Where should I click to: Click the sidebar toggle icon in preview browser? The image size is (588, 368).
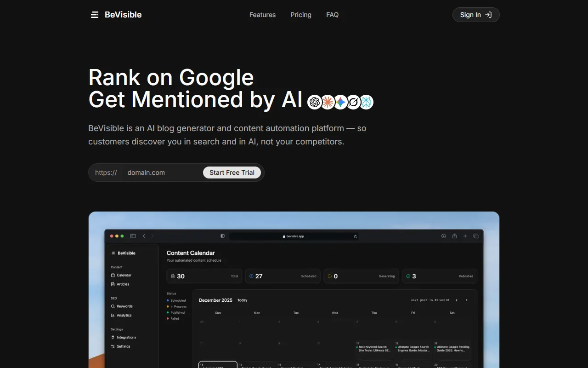[x=133, y=236]
